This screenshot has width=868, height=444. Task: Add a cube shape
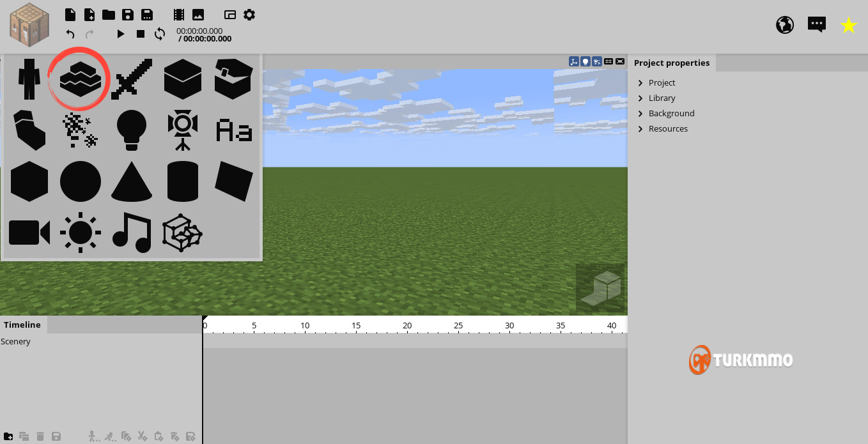(29, 181)
